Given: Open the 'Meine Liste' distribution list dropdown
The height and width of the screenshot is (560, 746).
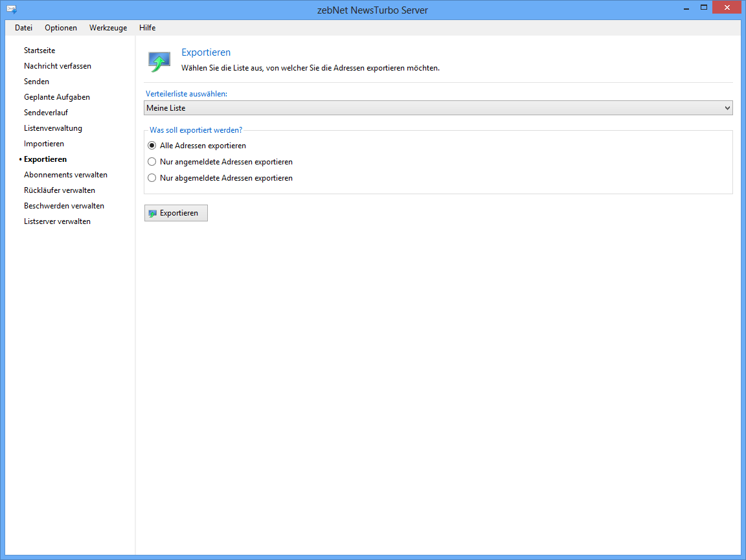Looking at the screenshot, I should [x=438, y=108].
